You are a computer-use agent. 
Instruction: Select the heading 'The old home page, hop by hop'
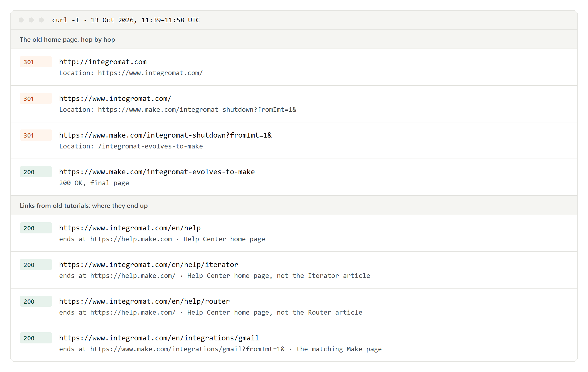pos(67,39)
